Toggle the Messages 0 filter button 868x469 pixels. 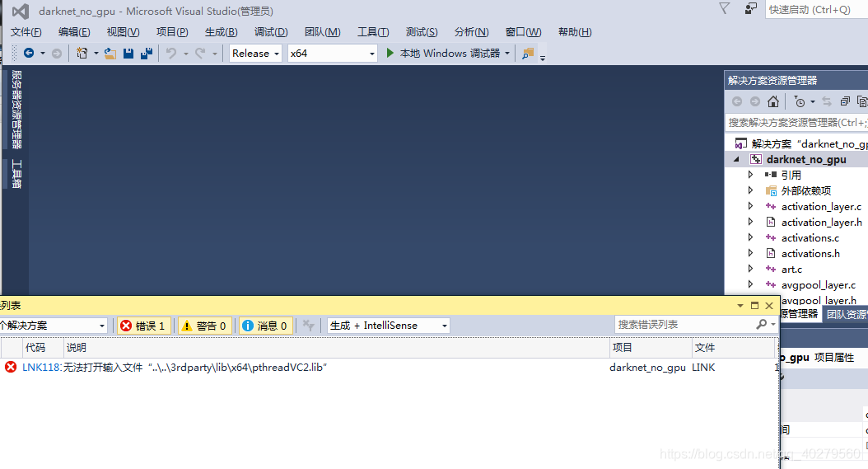pyautogui.click(x=265, y=326)
